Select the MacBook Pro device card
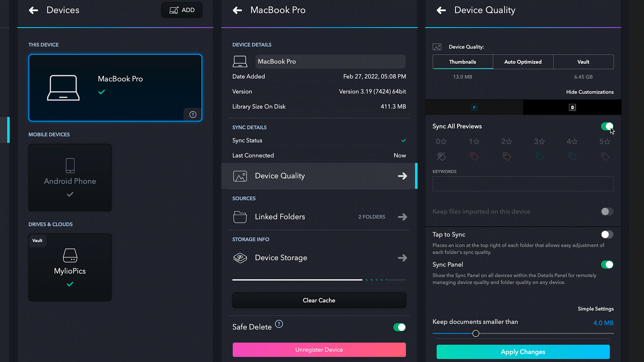 [115, 87]
